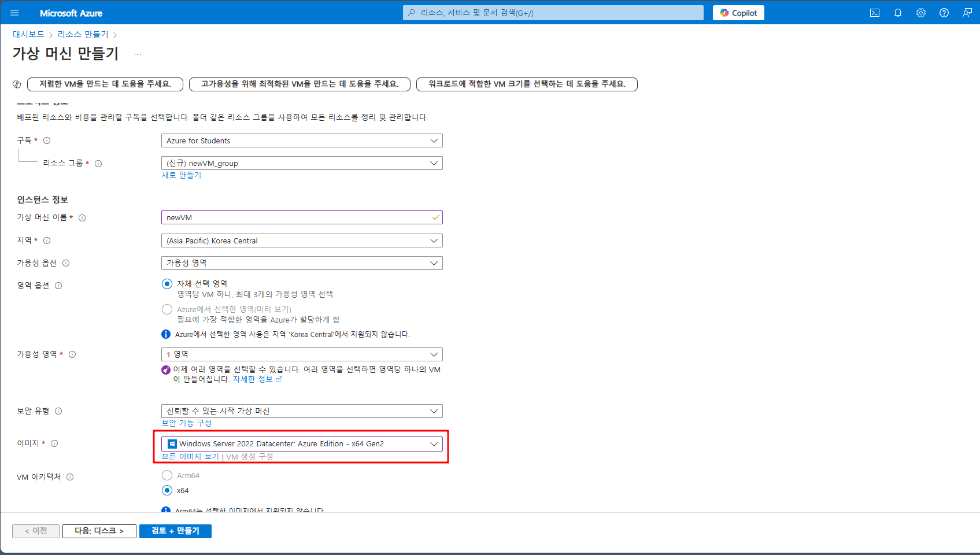Click the purple rocket icon beside zones notice
The image size is (980, 555).
point(166,370)
